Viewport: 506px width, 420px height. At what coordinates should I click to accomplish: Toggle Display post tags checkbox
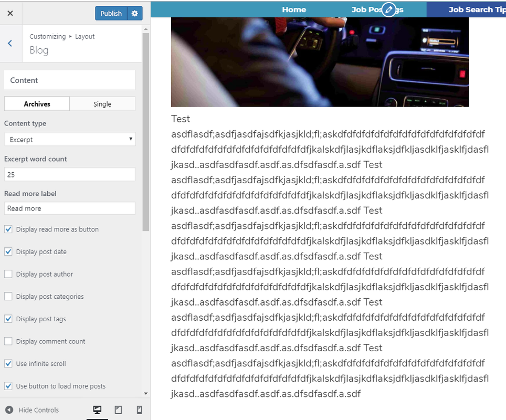click(8, 319)
